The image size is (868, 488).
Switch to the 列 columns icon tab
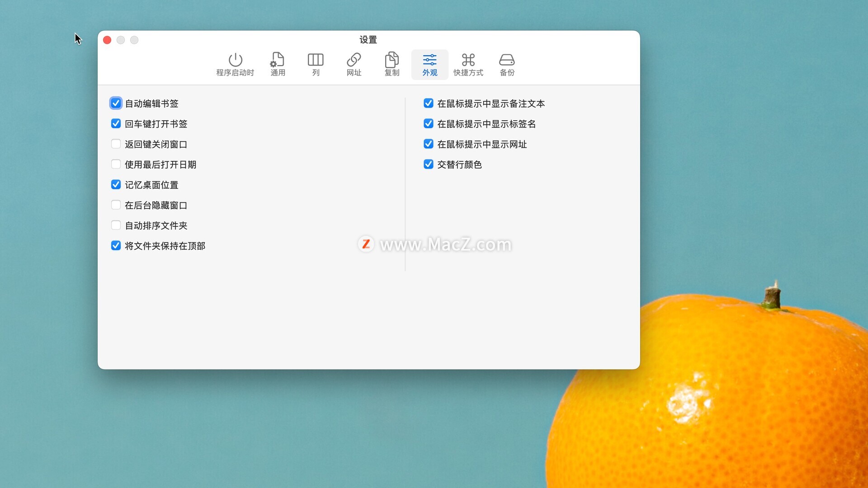pyautogui.click(x=316, y=65)
